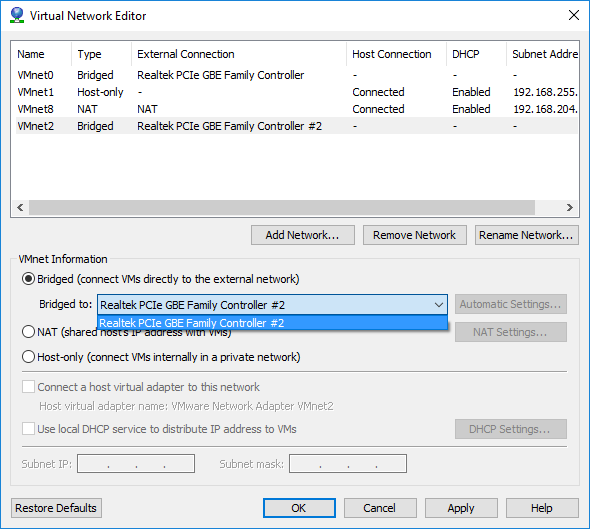Choose Realtek PCIe GBE Family Controller #2 in dropdown list
The width and height of the screenshot is (590, 529).
click(272, 323)
